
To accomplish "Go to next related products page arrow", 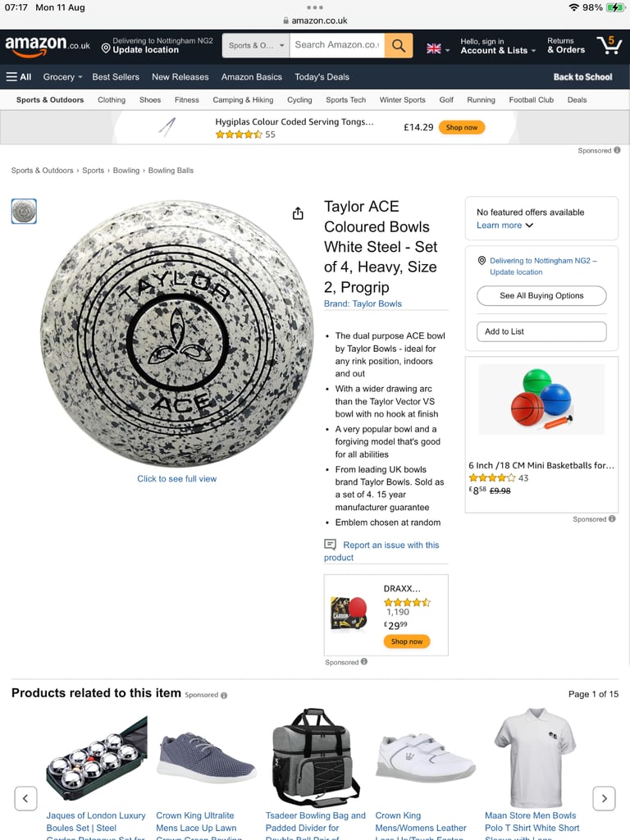I will point(604,798).
